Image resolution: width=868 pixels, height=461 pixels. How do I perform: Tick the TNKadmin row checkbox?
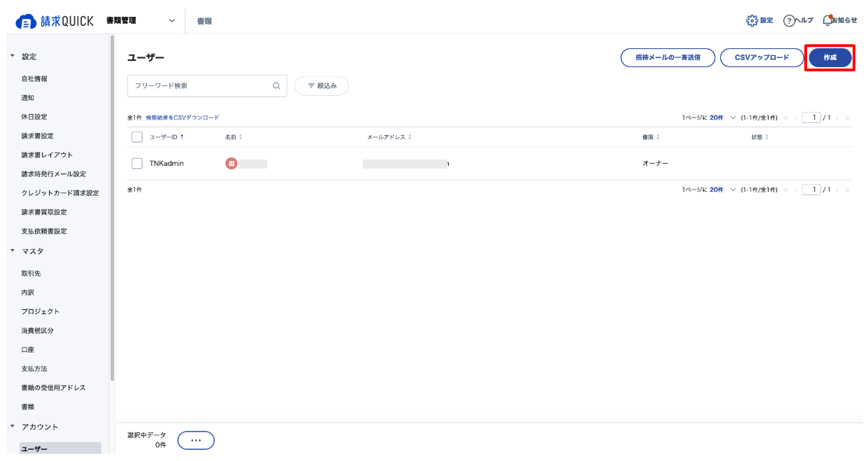click(137, 163)
